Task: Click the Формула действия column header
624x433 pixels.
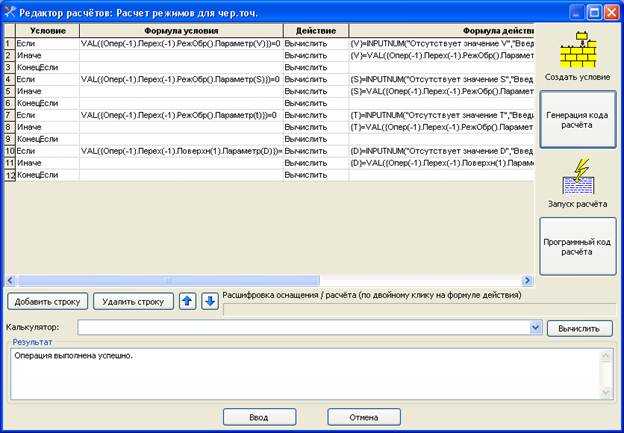Action: click(x=441, y=31)
